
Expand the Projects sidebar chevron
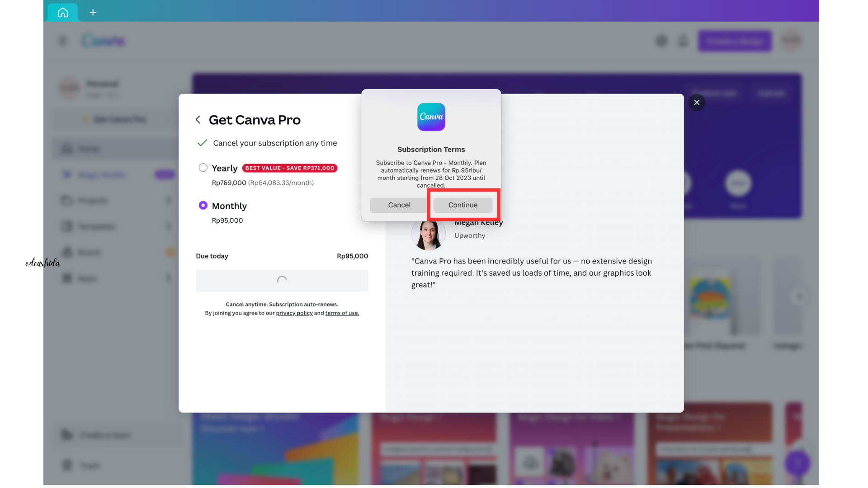point(168,200)
